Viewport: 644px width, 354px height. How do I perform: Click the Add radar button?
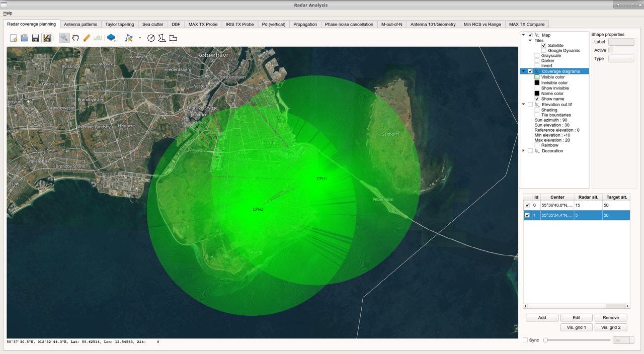pos(542,317)
